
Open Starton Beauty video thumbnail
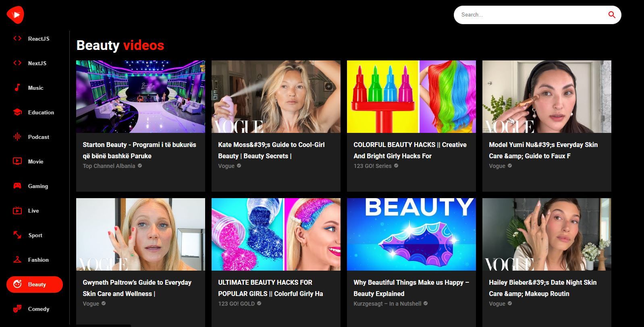click(141, 97)
